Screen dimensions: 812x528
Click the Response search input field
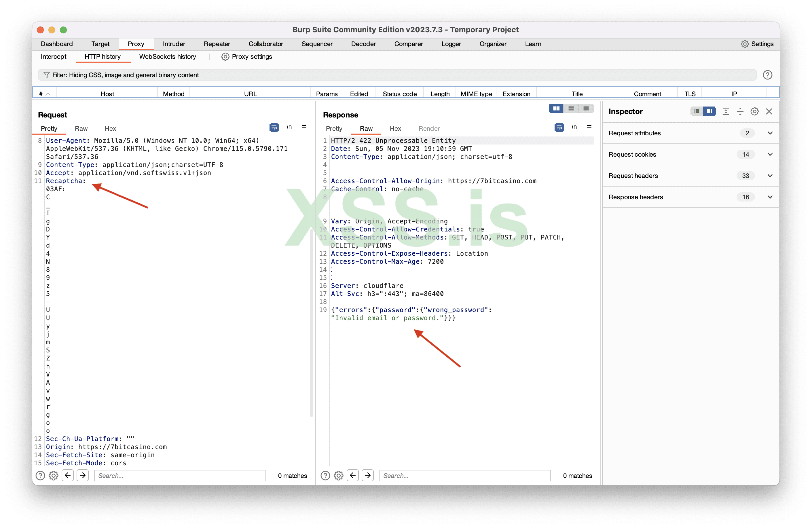click(x=464, y=476)
